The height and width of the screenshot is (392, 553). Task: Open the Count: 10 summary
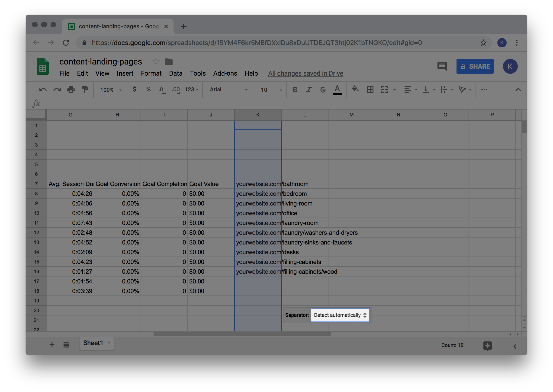(x=452, y=345)
